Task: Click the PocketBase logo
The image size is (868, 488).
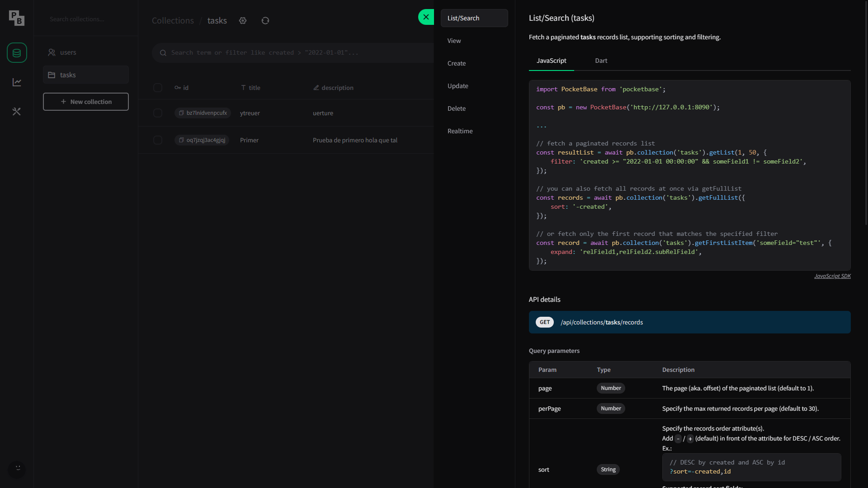Action: click(x=16, y=18)
